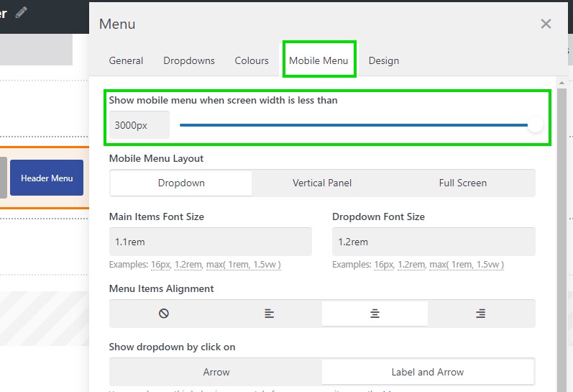Select the Mobile Menu tab

coord(318,60)
